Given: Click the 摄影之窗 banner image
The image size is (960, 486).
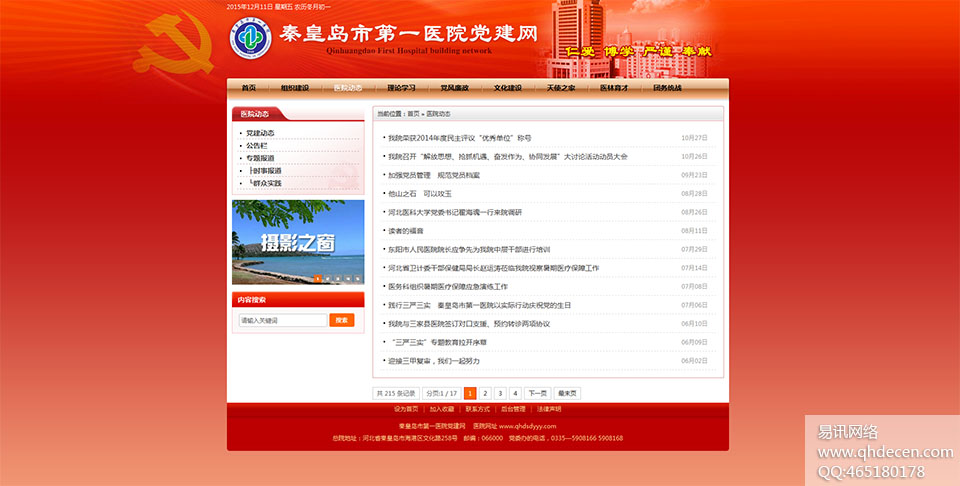Looking at the screenshot, I should pos(298,242).
